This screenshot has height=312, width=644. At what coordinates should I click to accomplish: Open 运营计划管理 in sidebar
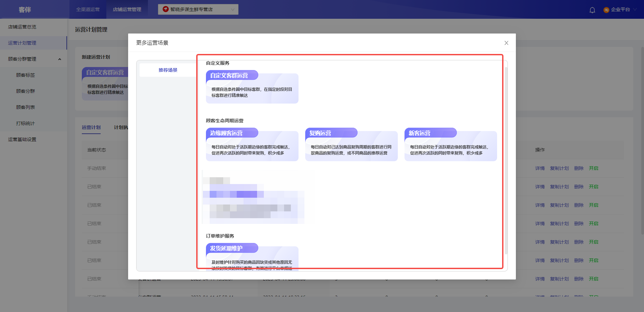[x=34, y=43]
